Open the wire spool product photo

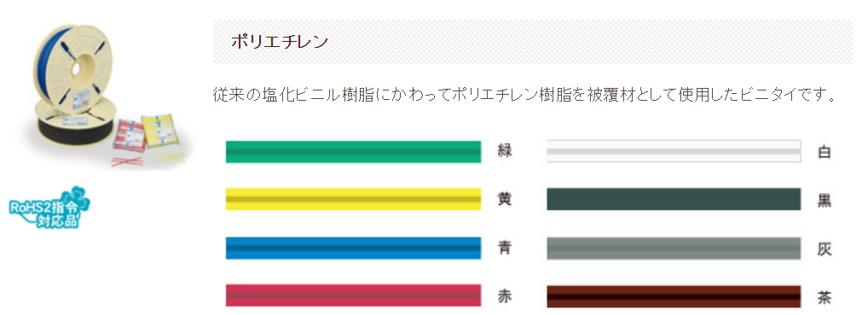[x=105, y=96]
